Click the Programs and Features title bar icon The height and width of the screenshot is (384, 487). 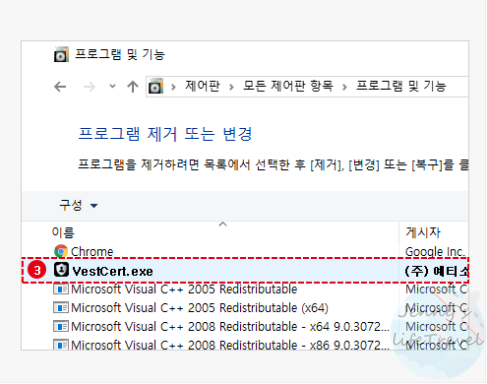(x=61, y=55)
